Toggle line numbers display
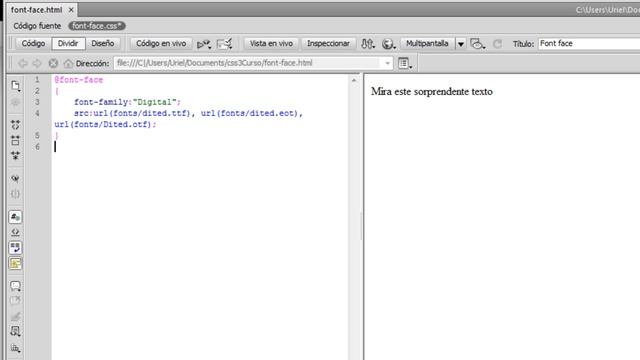The image size is (640, 360). pyautogui.click(x=16, y=217)
